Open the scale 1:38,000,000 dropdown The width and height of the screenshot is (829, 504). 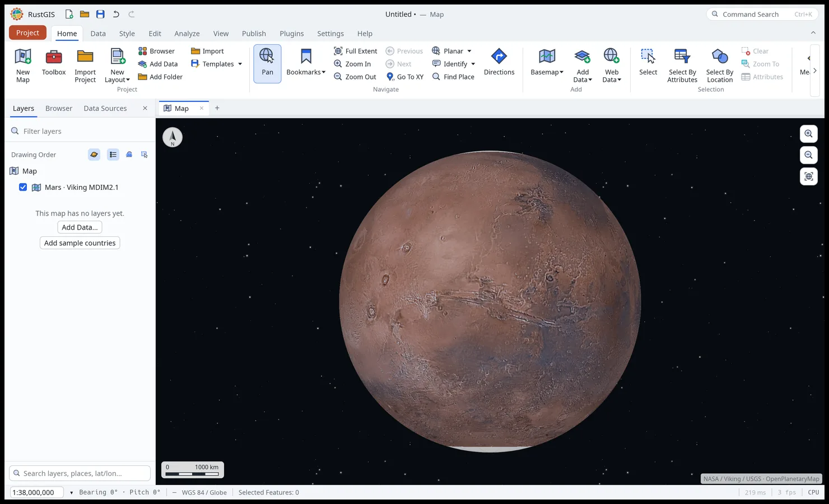[71, 493]
